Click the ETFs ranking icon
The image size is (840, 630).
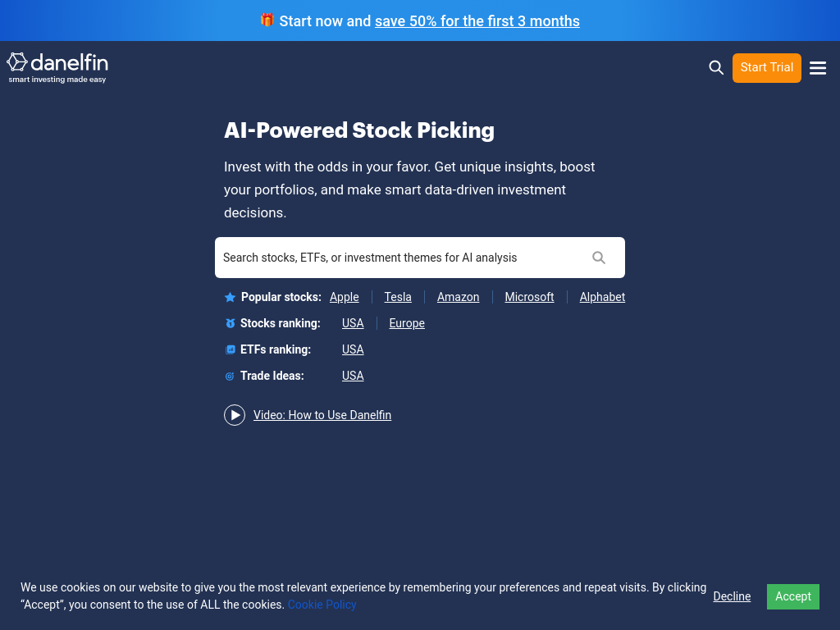tap(231, 349)
